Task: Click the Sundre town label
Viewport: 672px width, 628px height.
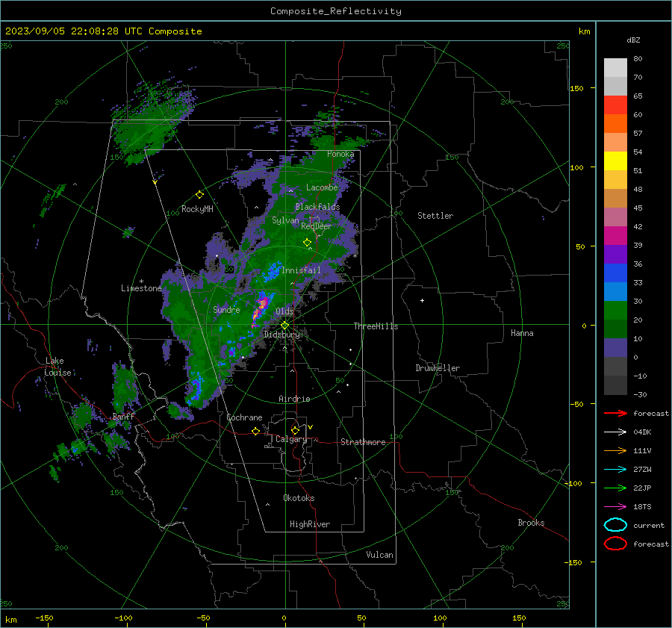Action: coord(226,309)
